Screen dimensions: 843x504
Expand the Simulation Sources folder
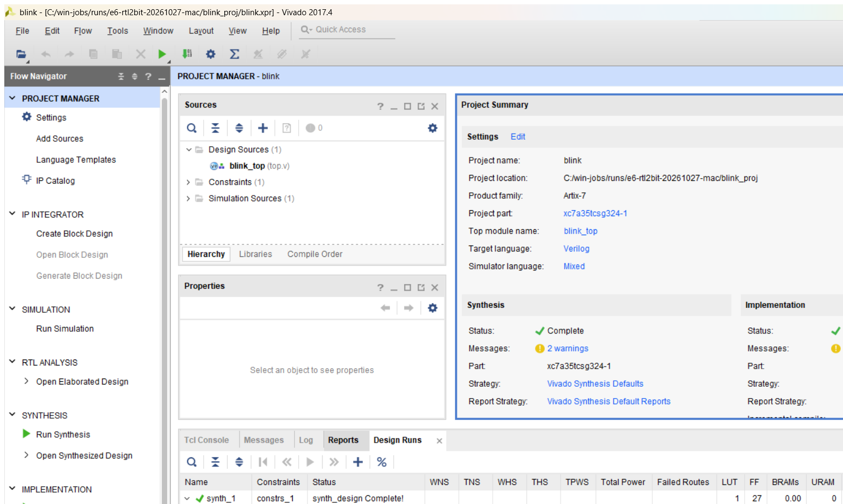pos(188,199)
